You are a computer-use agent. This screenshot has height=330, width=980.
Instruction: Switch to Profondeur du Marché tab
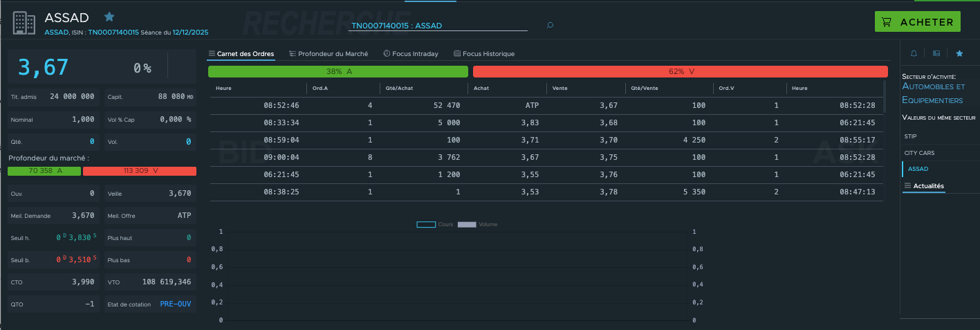(x=329, y=54)
